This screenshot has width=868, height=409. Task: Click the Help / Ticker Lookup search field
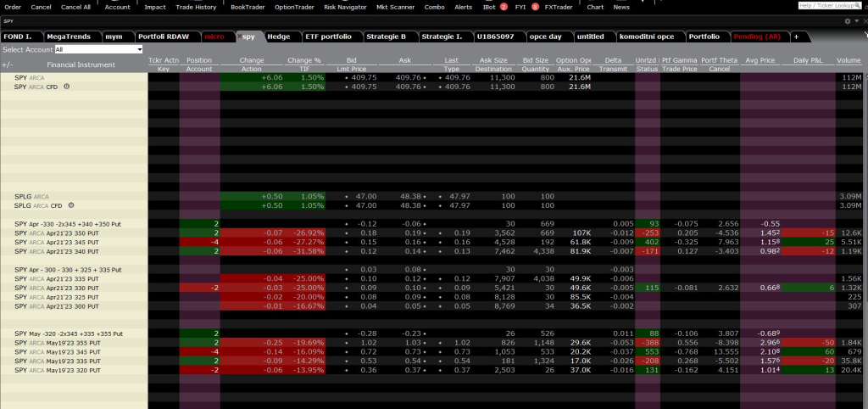click(829, 5)
